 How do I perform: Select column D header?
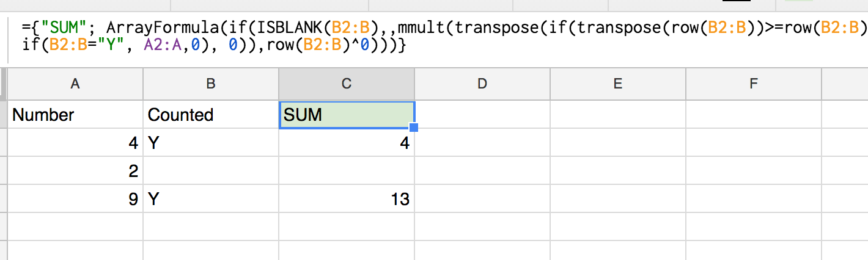pyautogui.click(x=482, y=84)
